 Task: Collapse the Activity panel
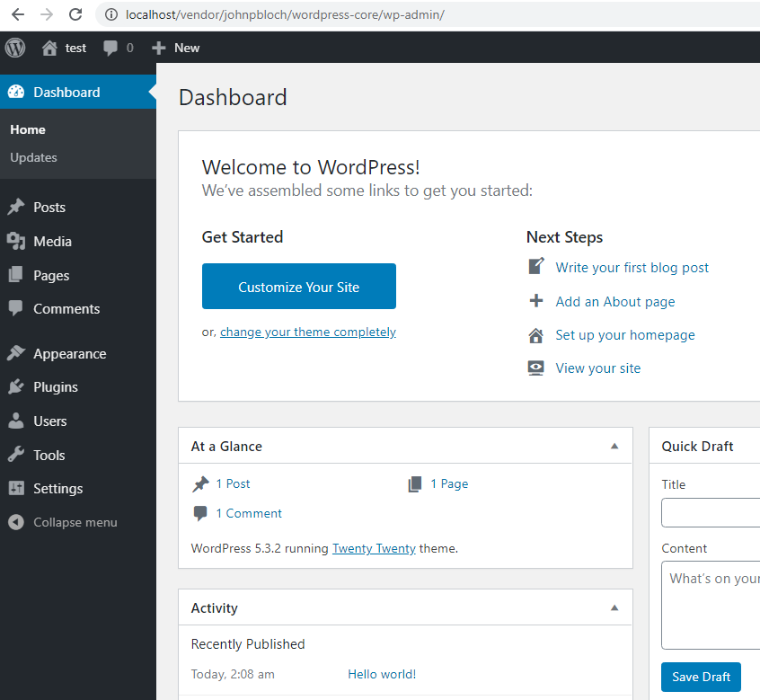(614, 608)
